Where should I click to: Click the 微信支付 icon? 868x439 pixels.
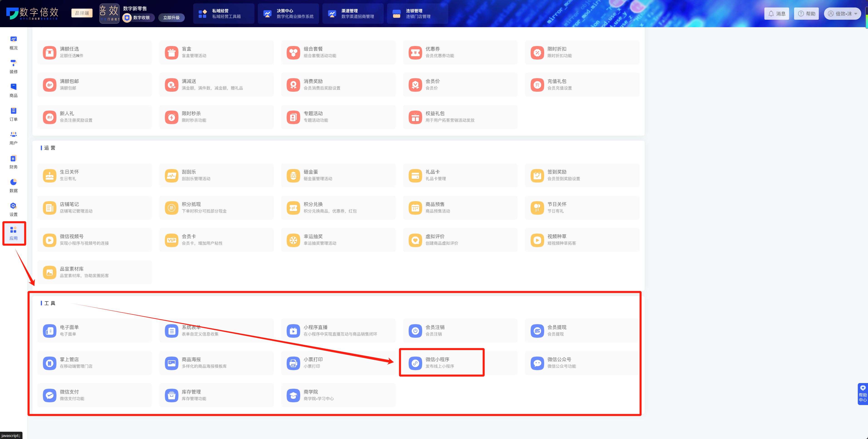point(49,395)
